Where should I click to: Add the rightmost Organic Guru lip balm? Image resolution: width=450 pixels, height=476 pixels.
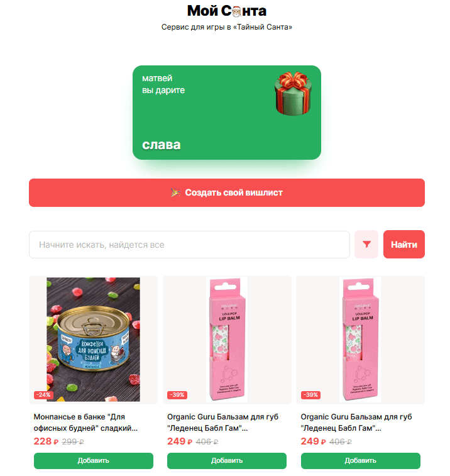pyautogui.click(x=361, y=460)
